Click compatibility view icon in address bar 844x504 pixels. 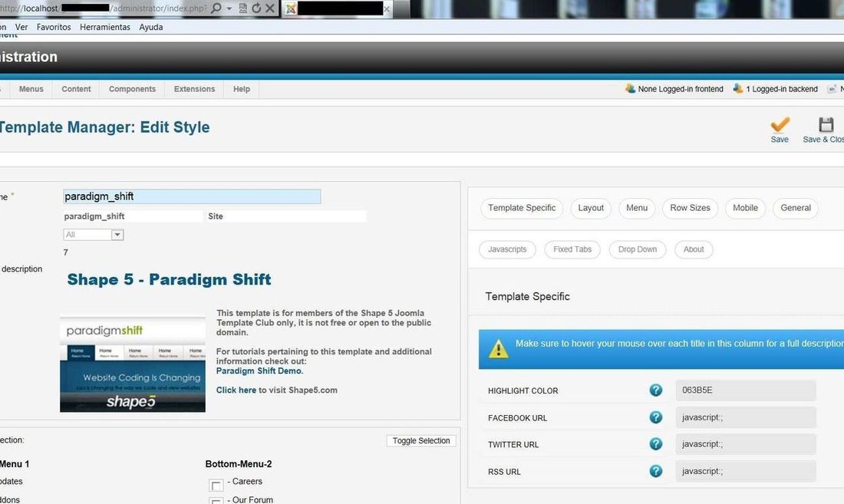click(242, 8)
